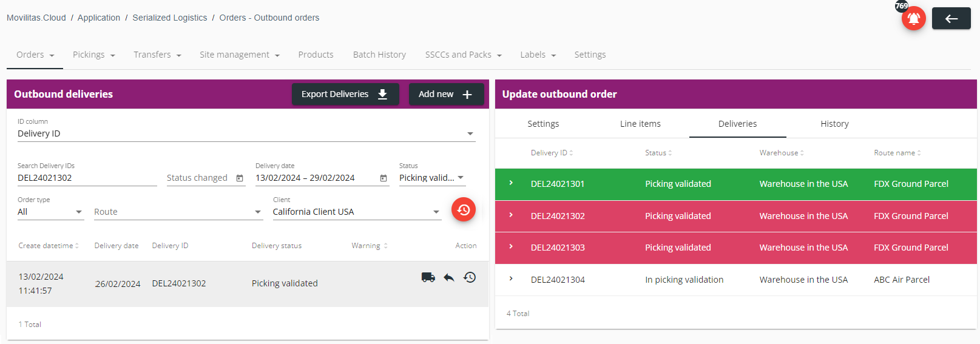
Task: Sort by Warning column
Action: tap(370, 246)
